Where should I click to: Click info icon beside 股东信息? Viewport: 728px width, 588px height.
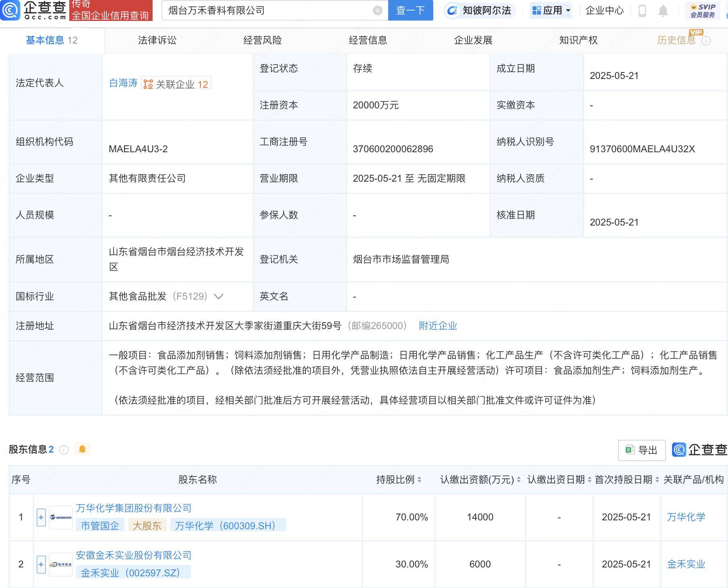click(x=64, y=449)
